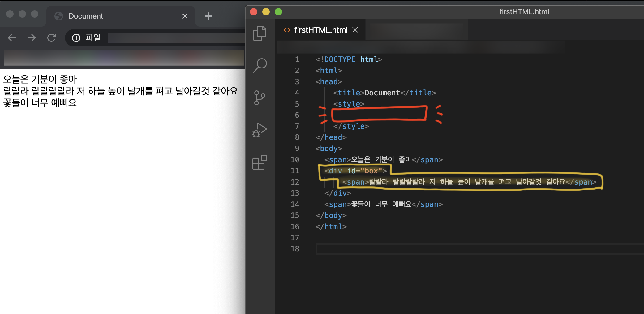
Task: Click '오늘은 기분이 좋아' text in browser page
Action: click(x=40, y=79)
